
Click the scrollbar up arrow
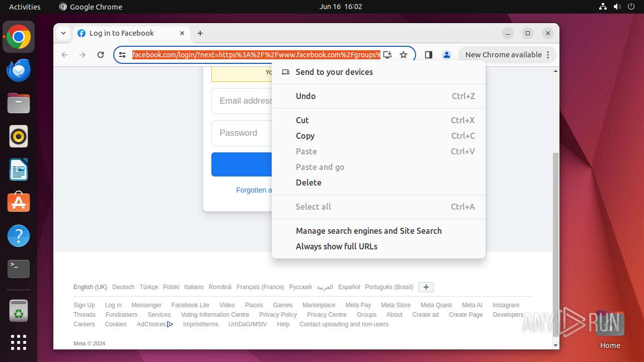[555, 71]
